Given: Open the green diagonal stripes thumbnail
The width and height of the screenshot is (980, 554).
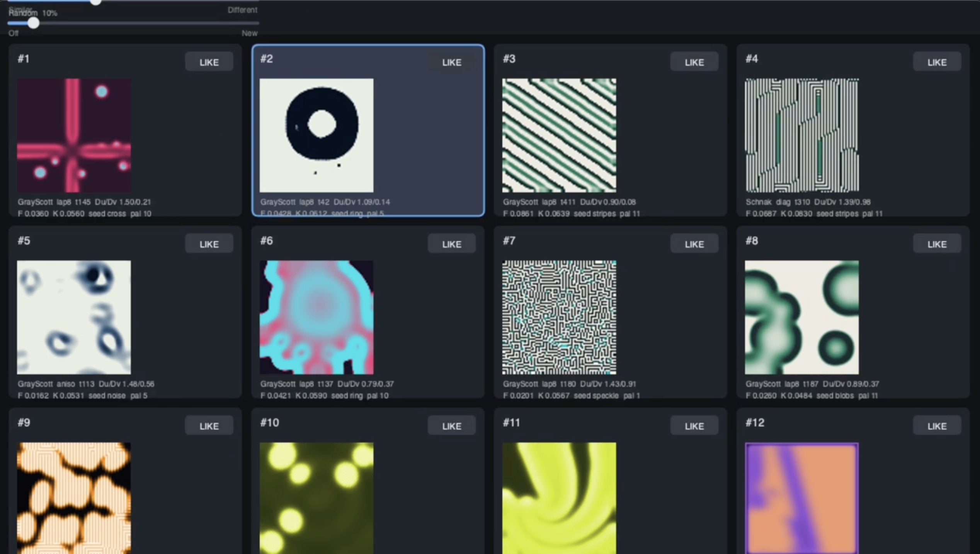Looking at the screenshot, I should tap(559, 135).
